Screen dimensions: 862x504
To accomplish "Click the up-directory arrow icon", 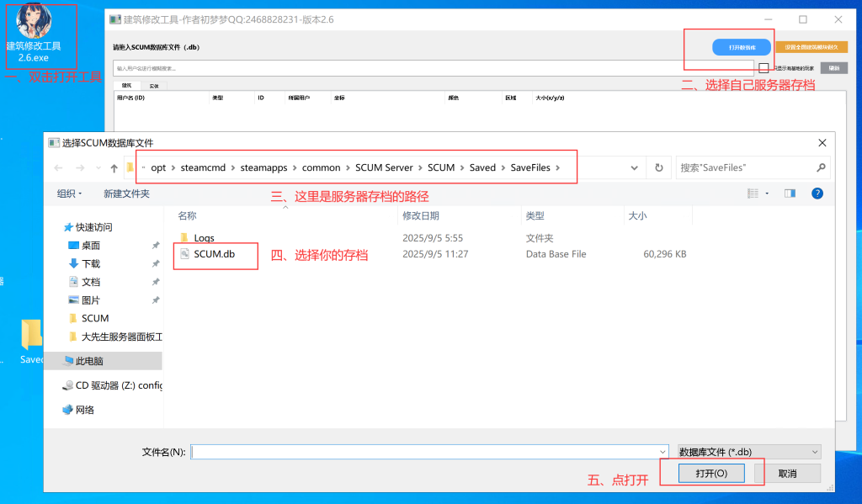I will 113,168.
